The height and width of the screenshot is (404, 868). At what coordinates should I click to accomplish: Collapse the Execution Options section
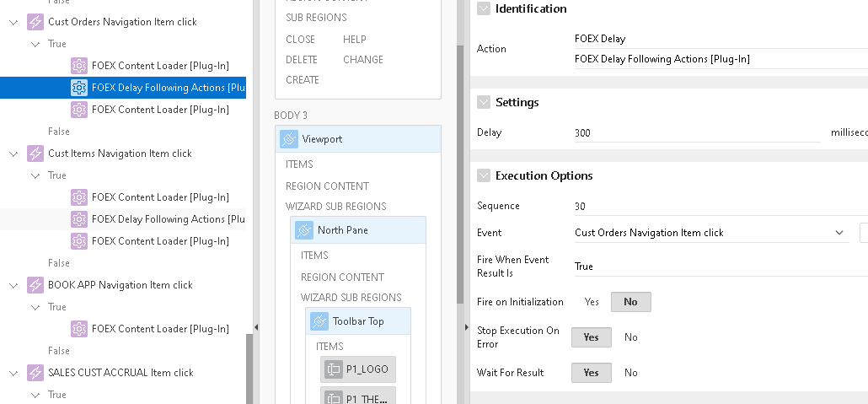484,175
